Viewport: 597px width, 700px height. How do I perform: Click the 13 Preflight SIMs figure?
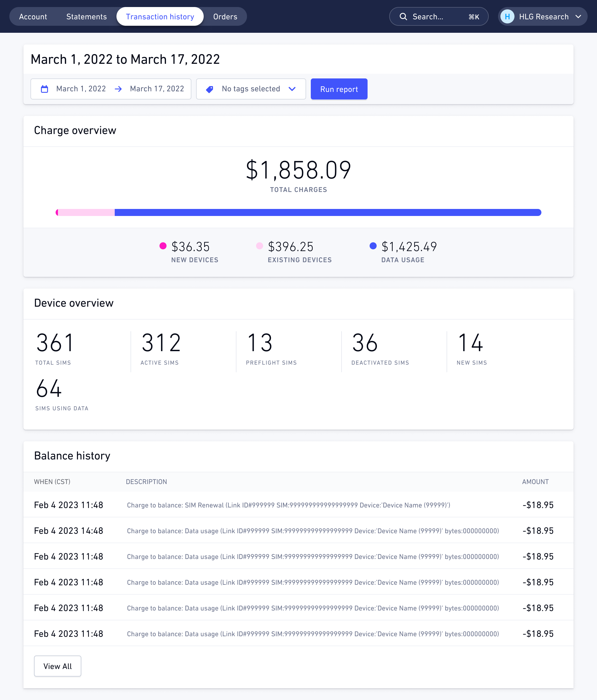point(260,343)
